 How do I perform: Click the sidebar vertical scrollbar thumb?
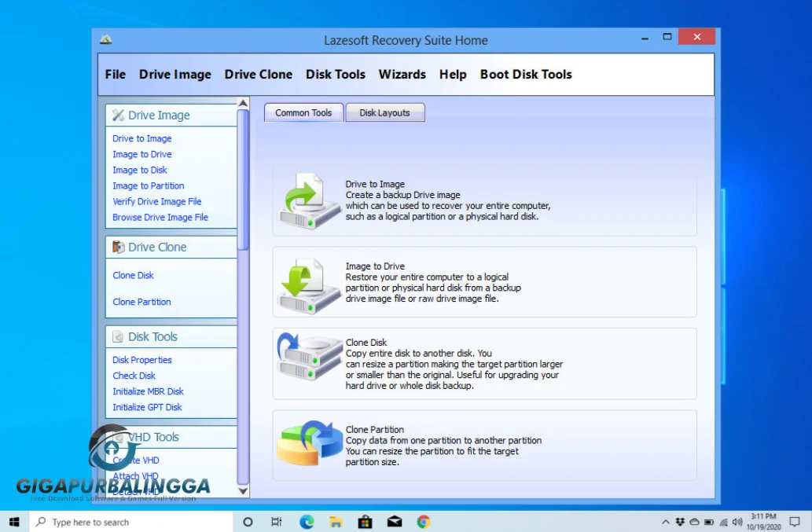coord(243,179)
